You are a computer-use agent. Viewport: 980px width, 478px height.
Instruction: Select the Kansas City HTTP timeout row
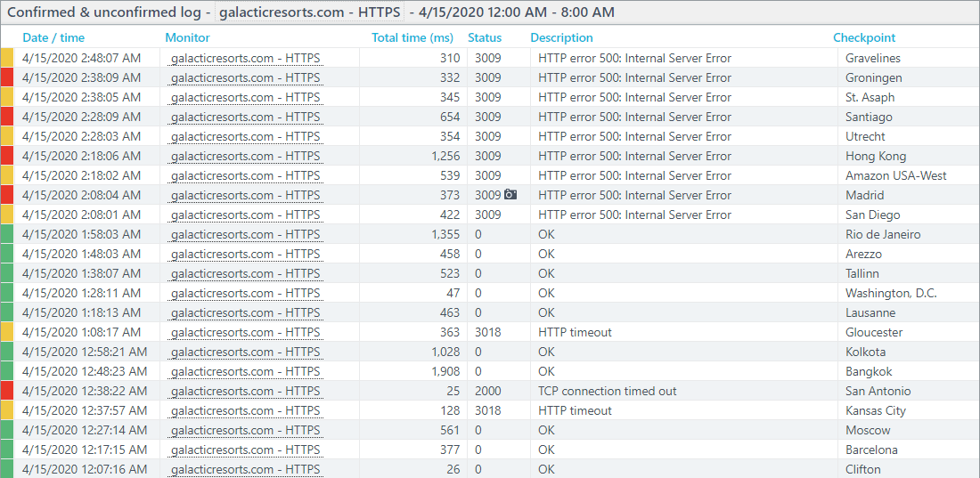(x=490, y=410)
